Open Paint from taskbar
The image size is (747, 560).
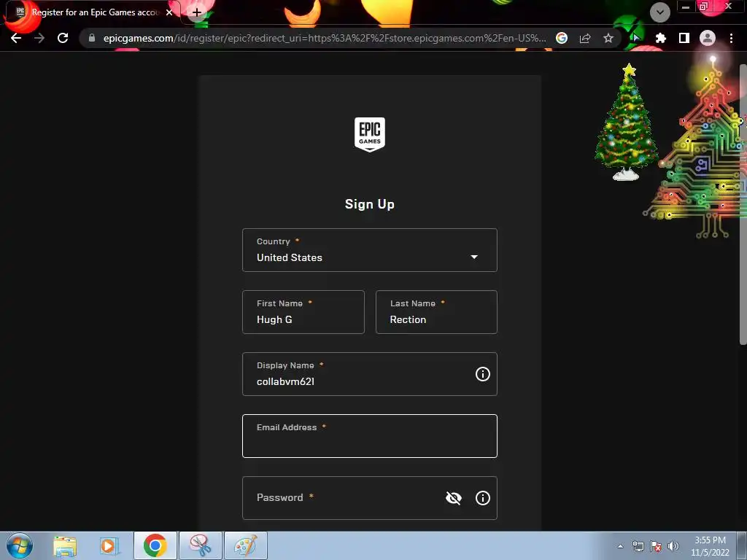coord(245,545)
